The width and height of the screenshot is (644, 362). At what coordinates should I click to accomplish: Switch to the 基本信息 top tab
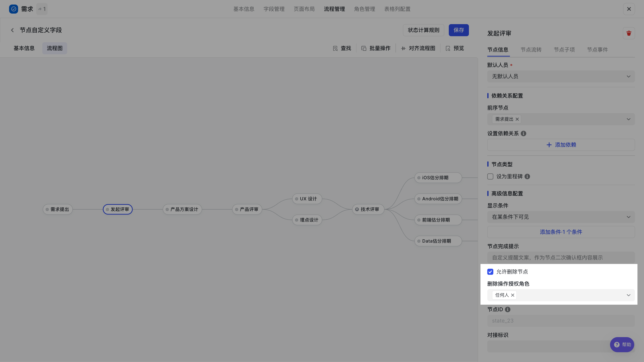pos(244,9)
